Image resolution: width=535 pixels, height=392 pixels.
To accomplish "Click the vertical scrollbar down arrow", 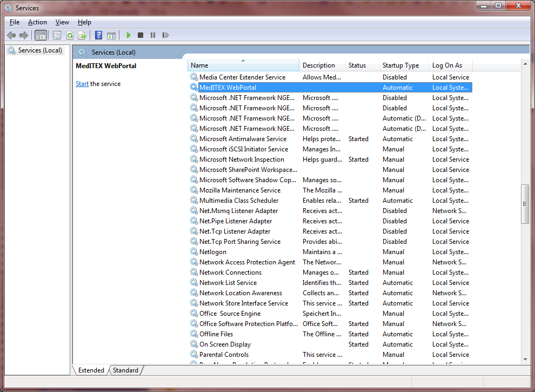I will click(525, 359).
